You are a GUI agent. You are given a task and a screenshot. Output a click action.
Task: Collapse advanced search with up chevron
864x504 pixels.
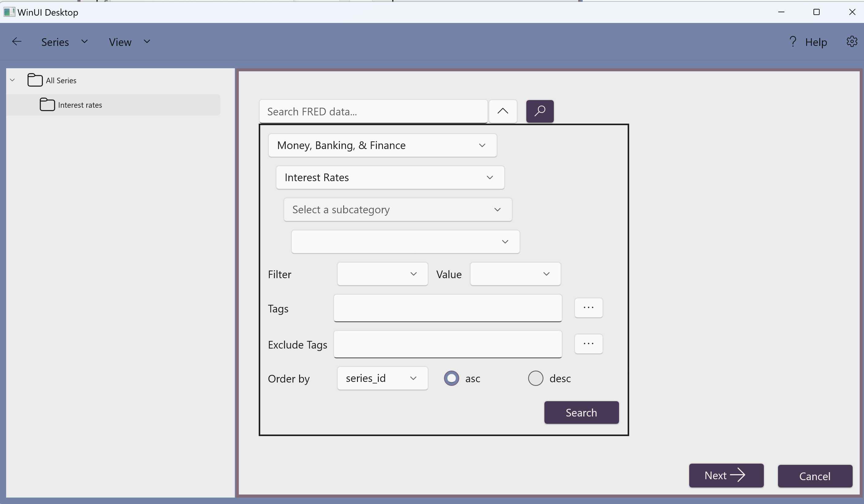tap(503, 111)
